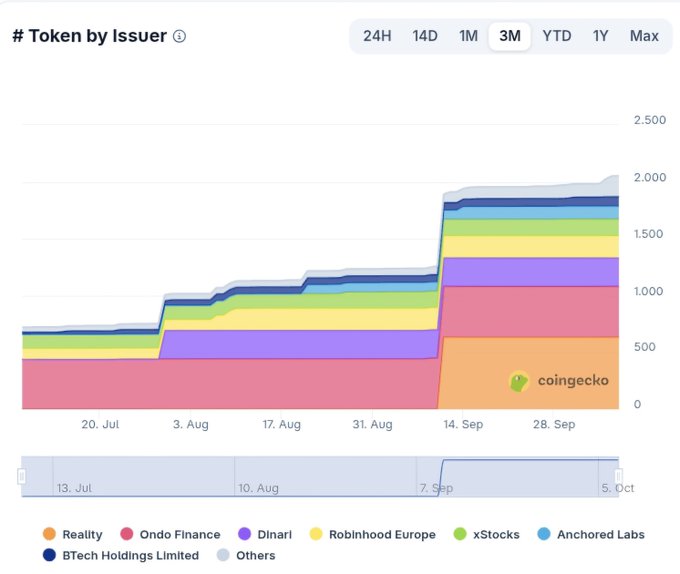This screenshot has width=680, height=574.
Task: Click the pink Ondo Finance legend dot
Action: [x=127, y=534]
